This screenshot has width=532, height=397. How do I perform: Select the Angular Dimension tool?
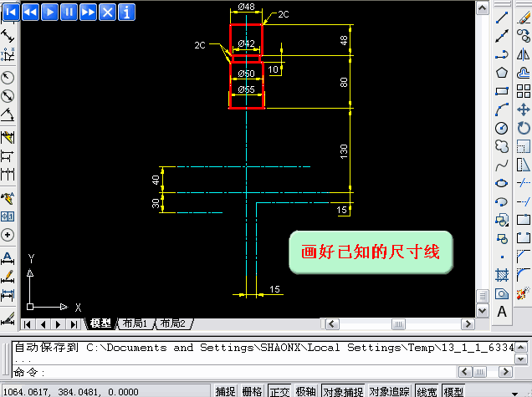[x=8, y=115]
